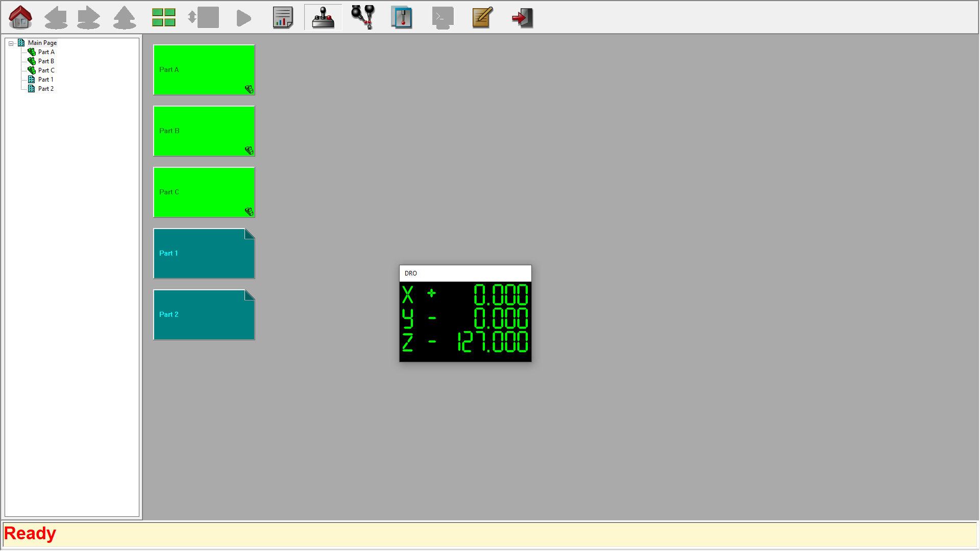
Task: Click the DRO window title bar
Action: [464, 273]
